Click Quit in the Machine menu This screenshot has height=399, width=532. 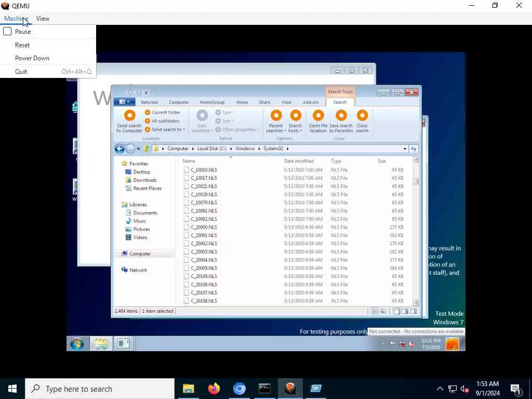[21, 72]
